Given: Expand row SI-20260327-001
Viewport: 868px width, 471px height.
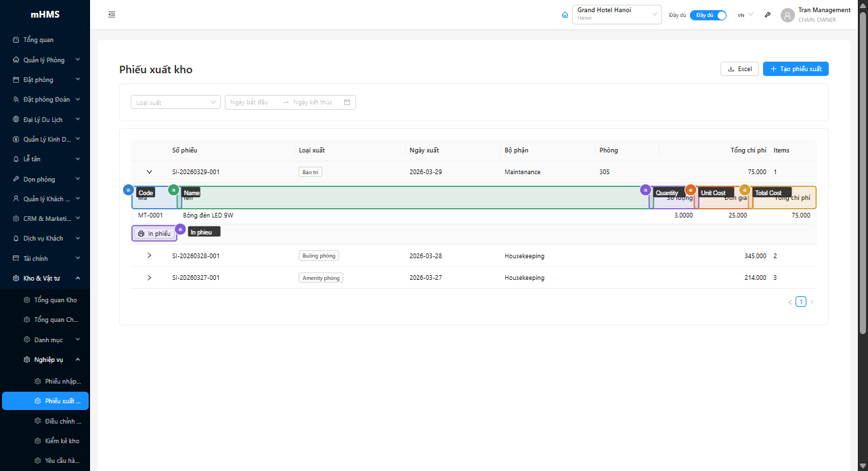Looking at the screenshot, I should click(150, 278).
